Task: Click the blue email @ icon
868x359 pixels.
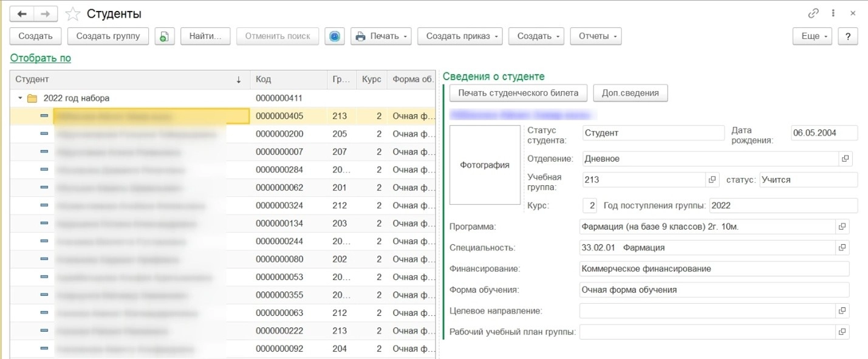Action: 334,36
